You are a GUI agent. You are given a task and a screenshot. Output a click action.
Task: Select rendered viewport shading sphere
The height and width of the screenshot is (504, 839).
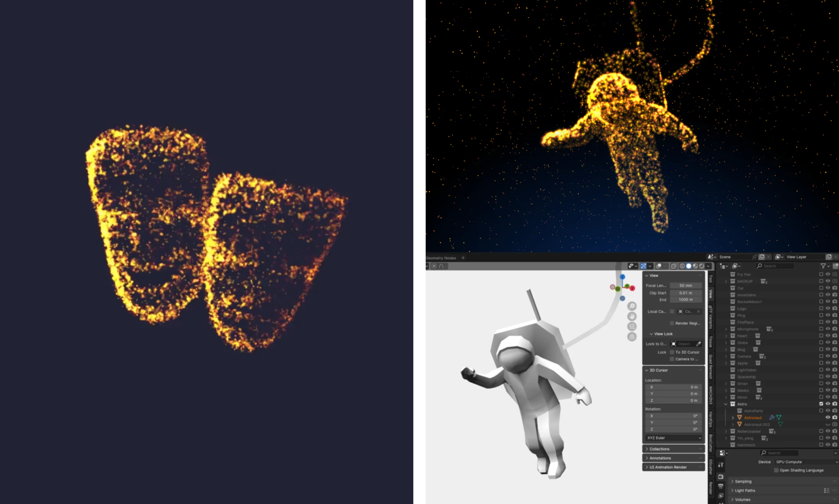coord(702,266)
